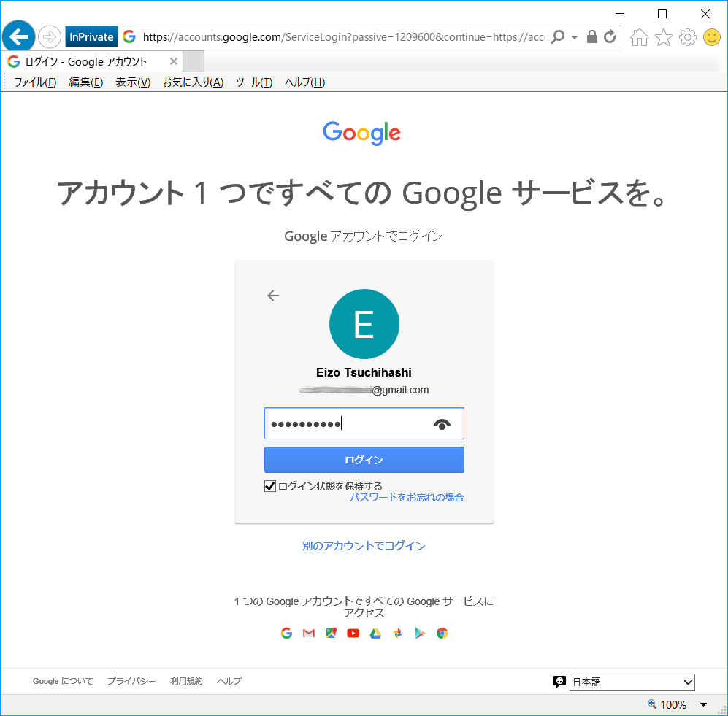
Task: Click the language speech bubble icon
Action: (x=559, y=681)
